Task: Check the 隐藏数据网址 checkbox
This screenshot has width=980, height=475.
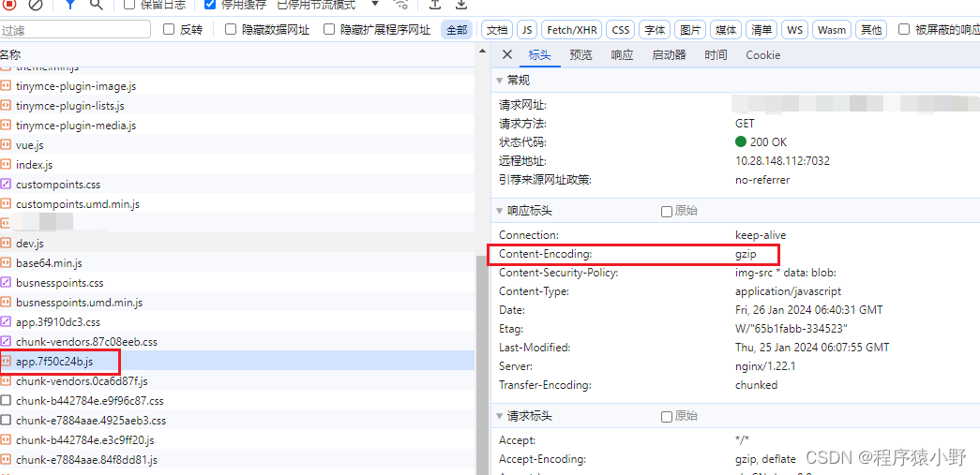Action: (231, 30)
